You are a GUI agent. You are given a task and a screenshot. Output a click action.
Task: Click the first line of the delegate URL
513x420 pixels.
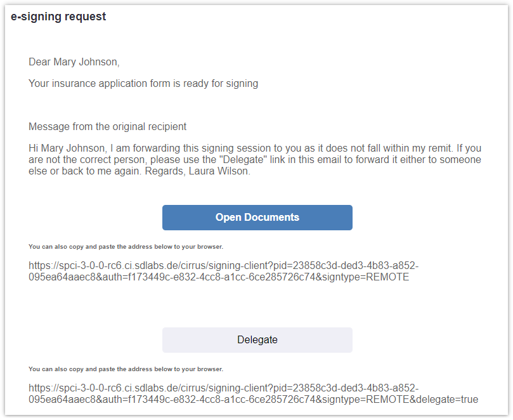pos(223,388)
